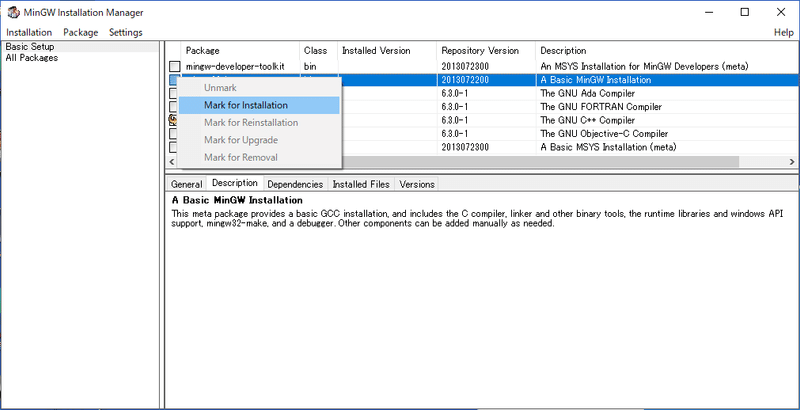This screenshot has width=800, height=410.
Task: Switch to the Installed Files tab
Action: pos(361,184)
